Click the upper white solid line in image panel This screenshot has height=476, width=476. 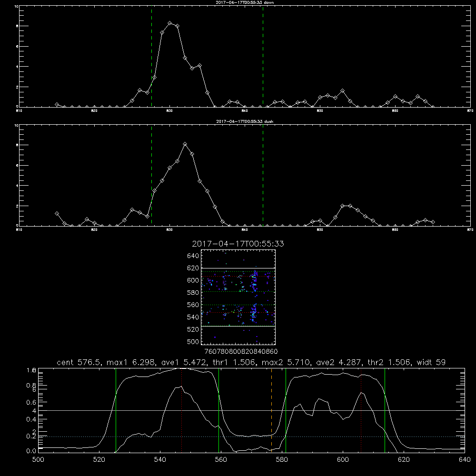click(238, 268)
